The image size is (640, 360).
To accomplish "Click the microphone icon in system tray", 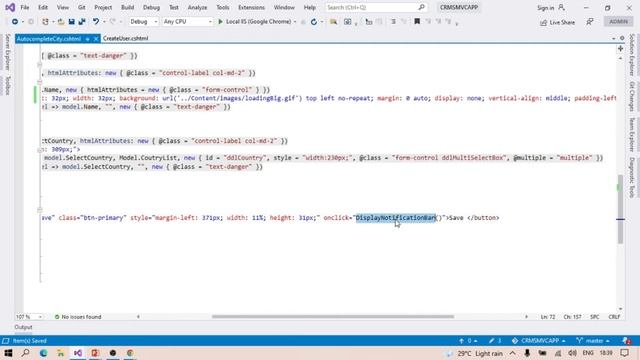I will (527, 353).
